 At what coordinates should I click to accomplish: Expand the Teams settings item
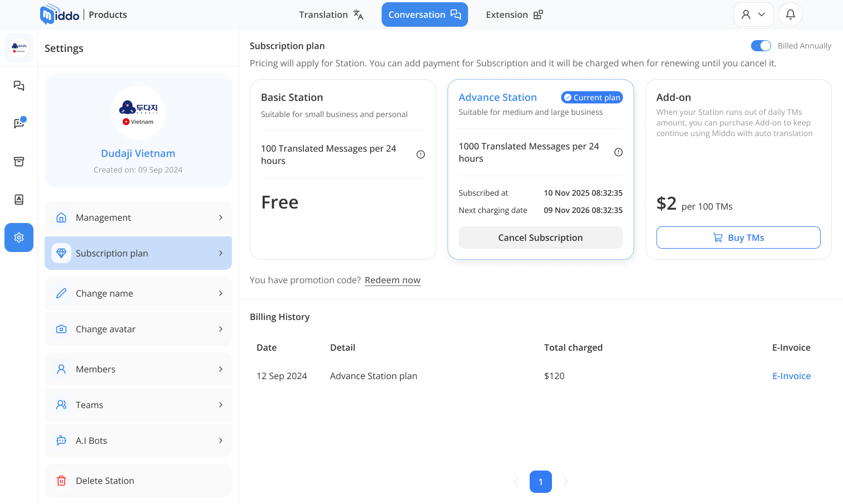[x=138, y=405]
